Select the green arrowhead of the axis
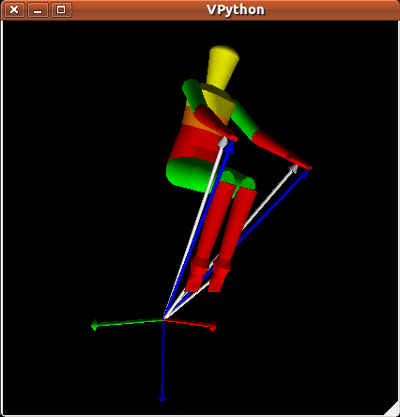Viewport: 400px width, 417px height. coord(95,325)
